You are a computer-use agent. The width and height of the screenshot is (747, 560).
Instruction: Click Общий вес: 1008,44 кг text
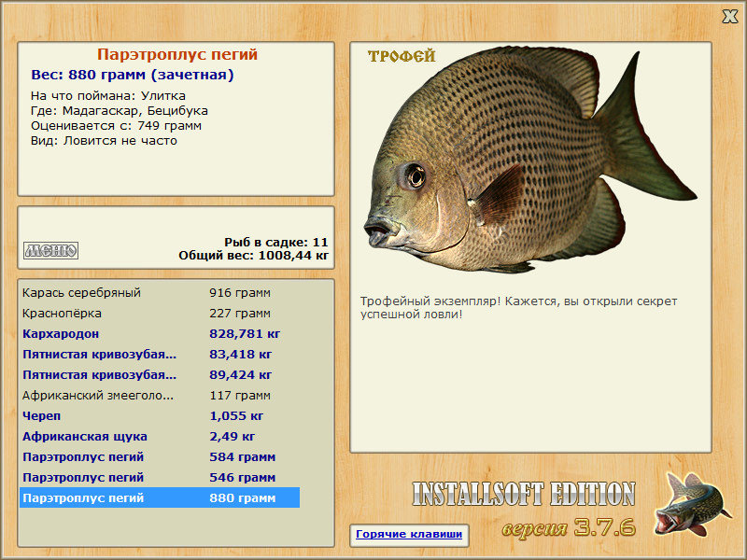point(253,255)
